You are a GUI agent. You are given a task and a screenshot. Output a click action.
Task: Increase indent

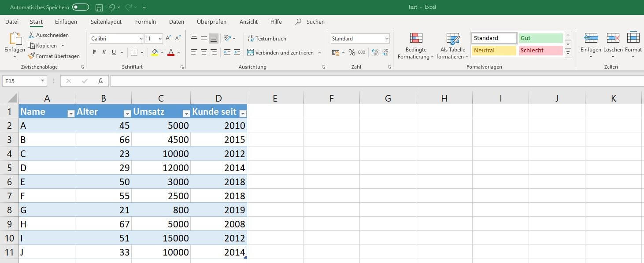[x=237, y=52]
